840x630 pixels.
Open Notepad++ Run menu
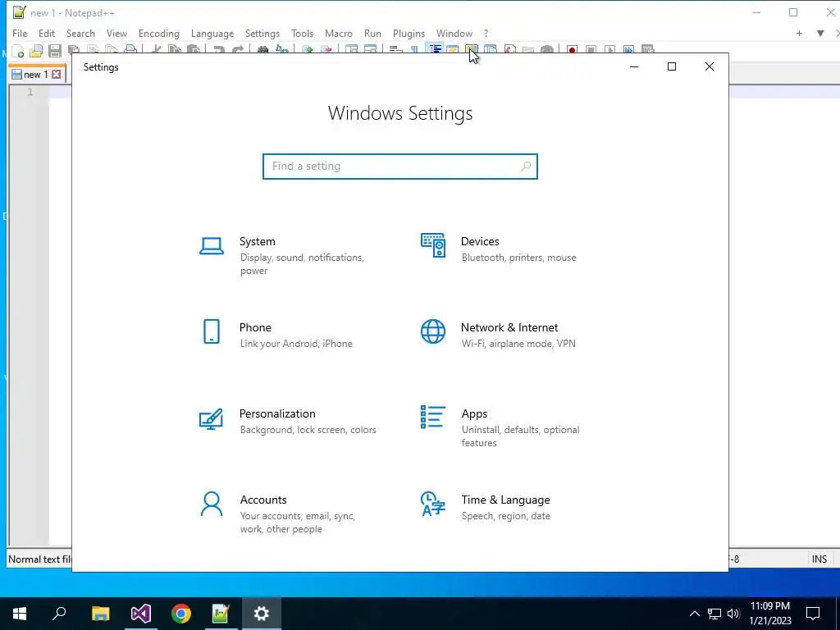click(x=372, y=33)
